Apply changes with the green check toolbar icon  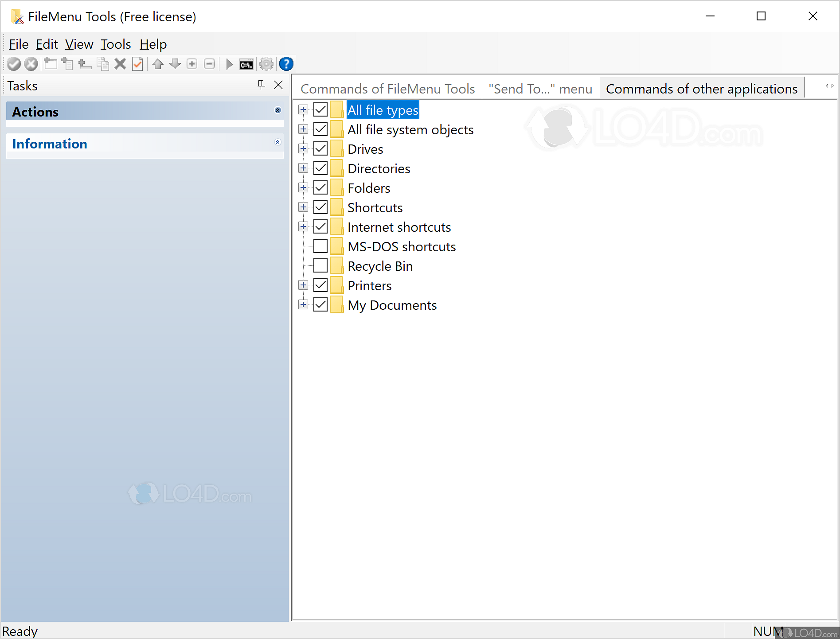click(x=13, y=64)
